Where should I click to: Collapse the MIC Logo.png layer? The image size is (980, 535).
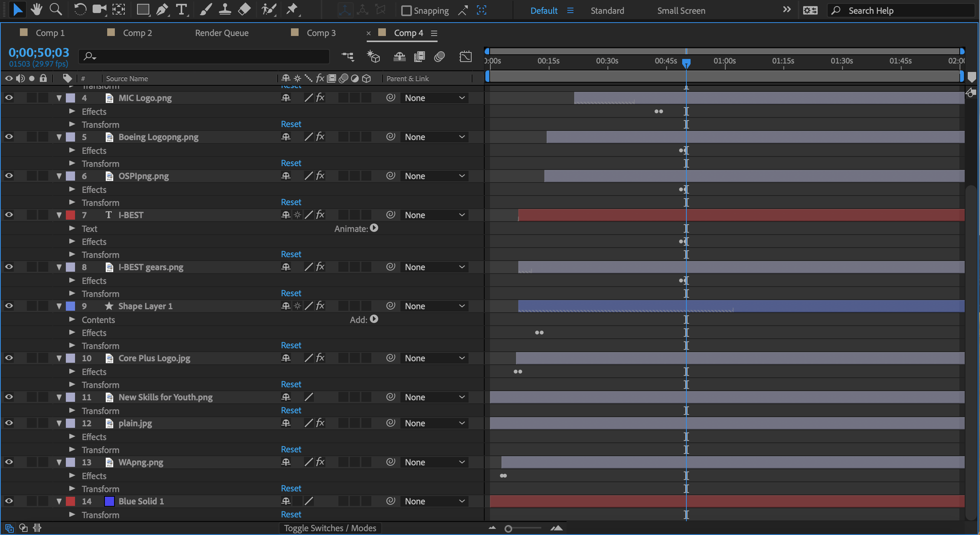(59, 98)
